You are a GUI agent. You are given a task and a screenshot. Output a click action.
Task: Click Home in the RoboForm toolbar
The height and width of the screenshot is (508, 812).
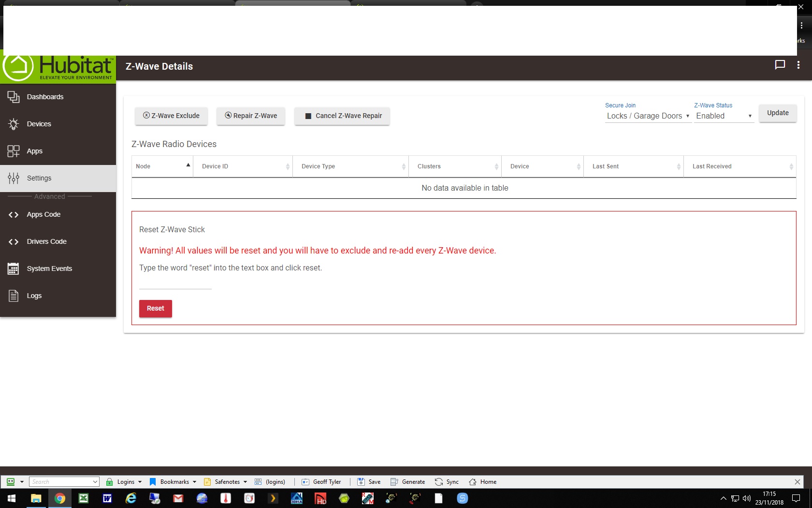tap(482, 481)
